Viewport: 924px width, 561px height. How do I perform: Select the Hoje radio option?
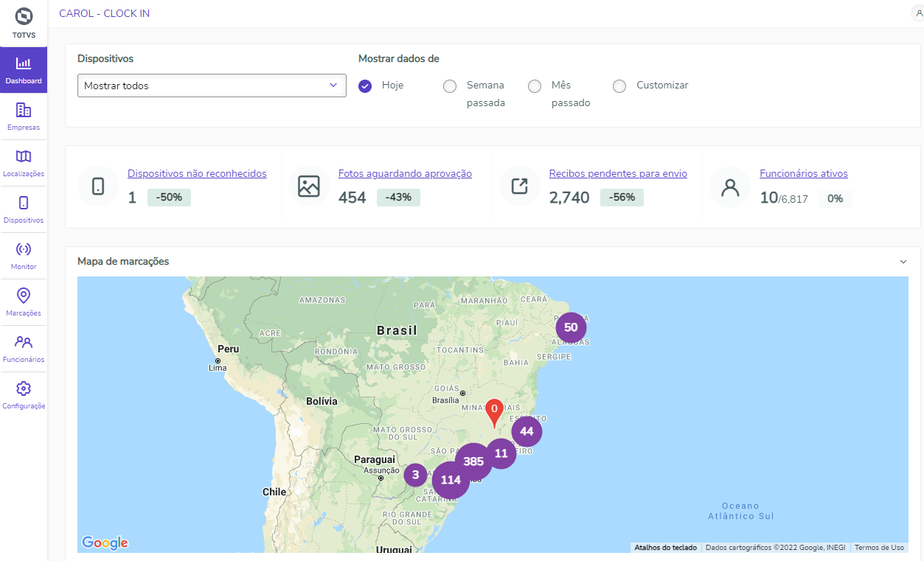point(365,86)
